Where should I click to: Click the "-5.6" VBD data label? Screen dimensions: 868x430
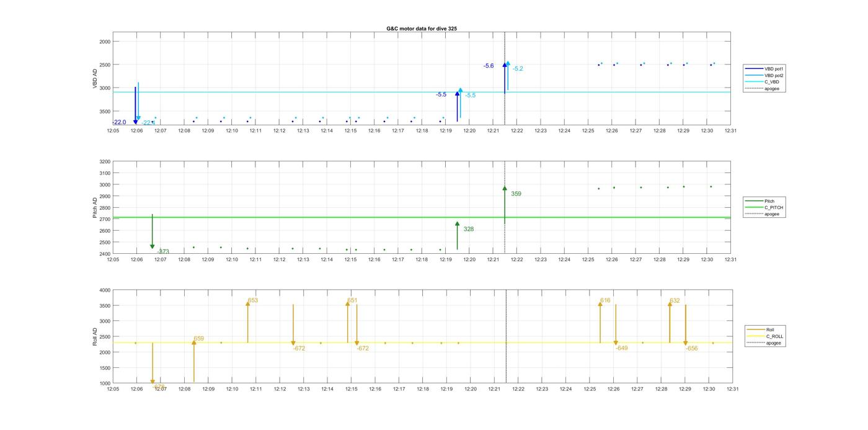click(x=489, y=66)
